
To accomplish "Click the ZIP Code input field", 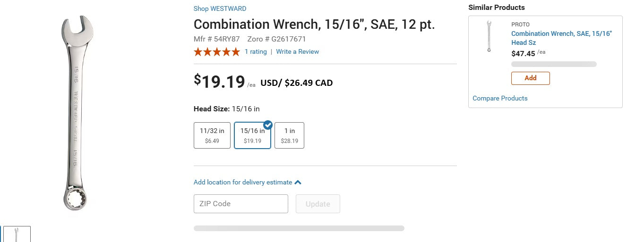I will [x=241, y=204].
